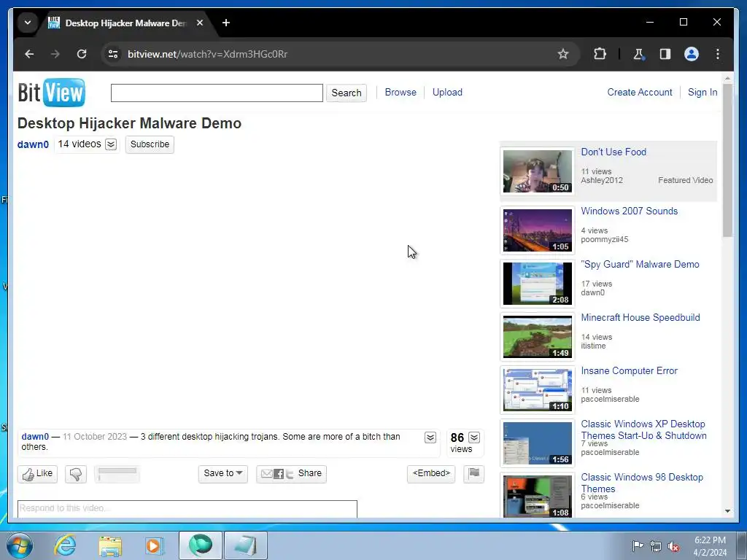
Task: Open the Minecraft House Speedbuild link
Action: pos(640,318)
